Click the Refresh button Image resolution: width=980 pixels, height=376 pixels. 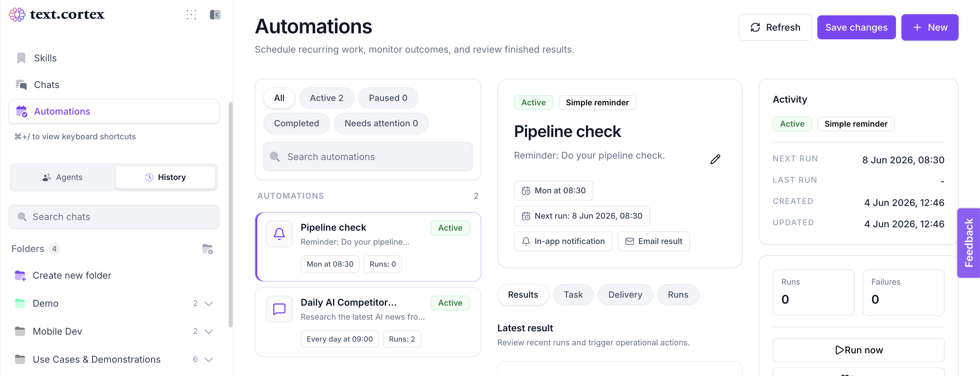[x=775, y=27]
